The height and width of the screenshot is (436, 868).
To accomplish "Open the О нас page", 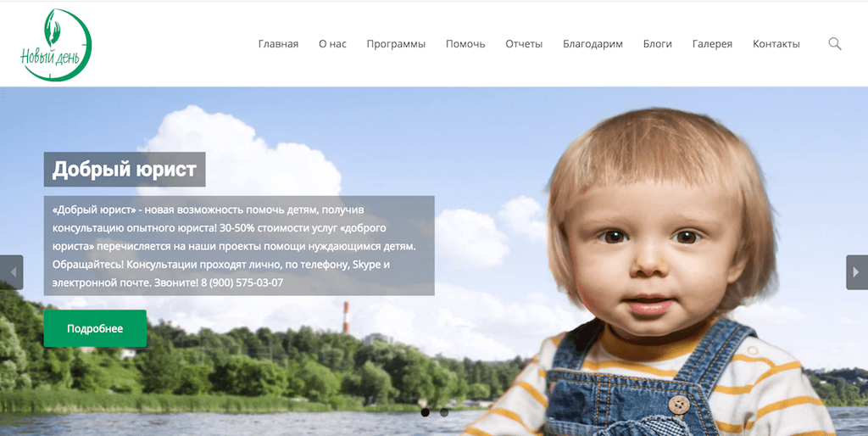I will coord(332,44).
